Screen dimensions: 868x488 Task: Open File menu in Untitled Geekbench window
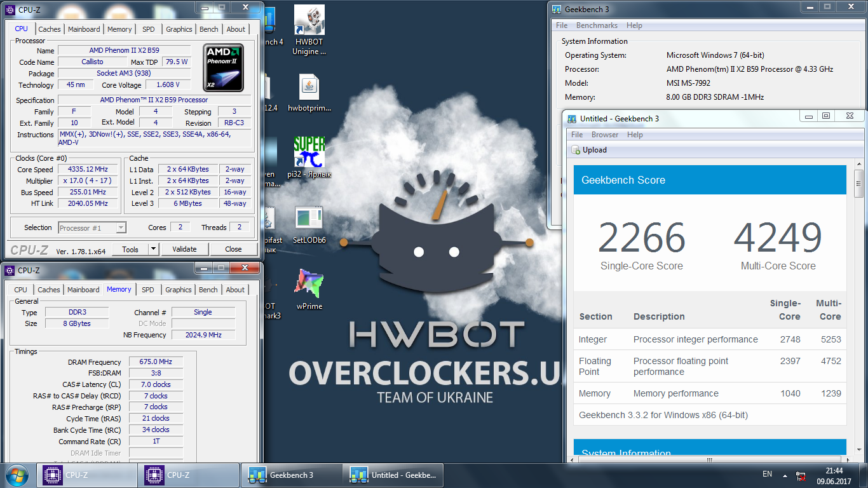(577, 135)
